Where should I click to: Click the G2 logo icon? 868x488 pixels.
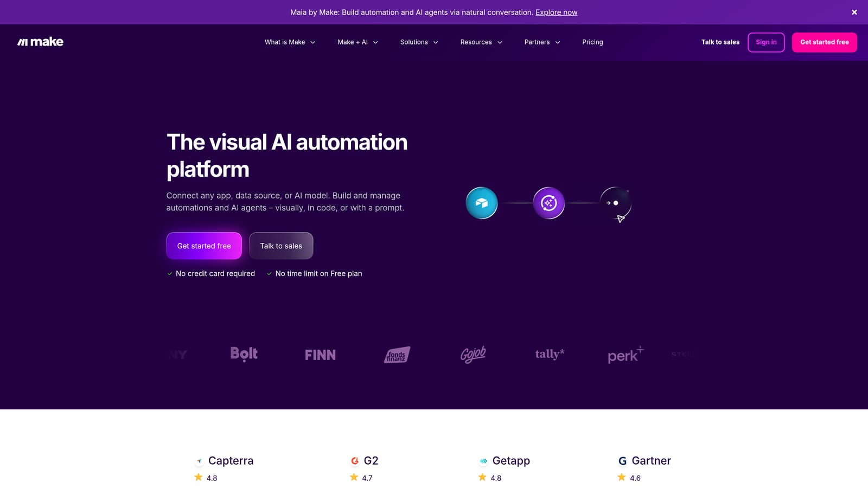pos(355,461)
